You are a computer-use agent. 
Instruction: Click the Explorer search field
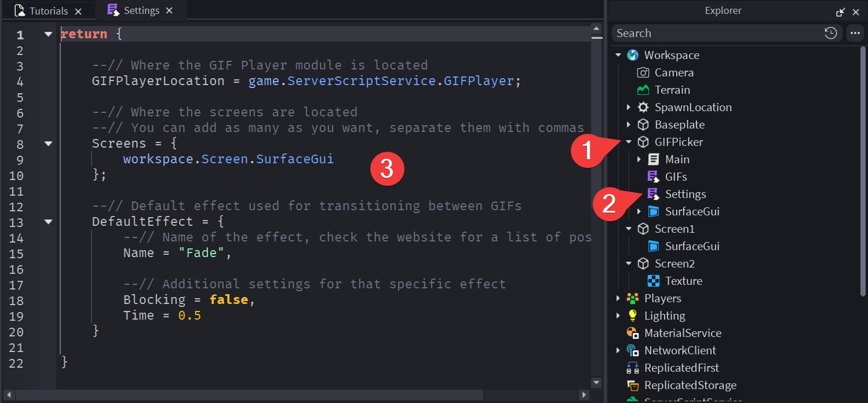click(x=716, y=33)
